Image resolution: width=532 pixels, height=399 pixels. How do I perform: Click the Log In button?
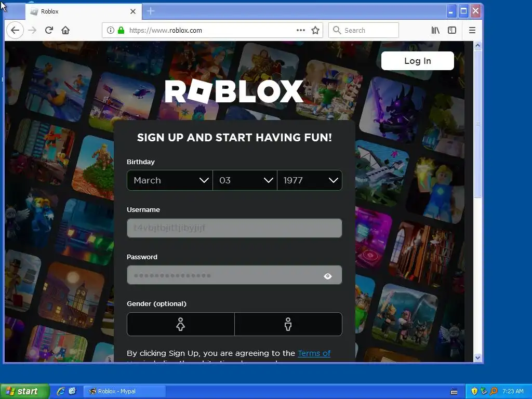[417, 61]
